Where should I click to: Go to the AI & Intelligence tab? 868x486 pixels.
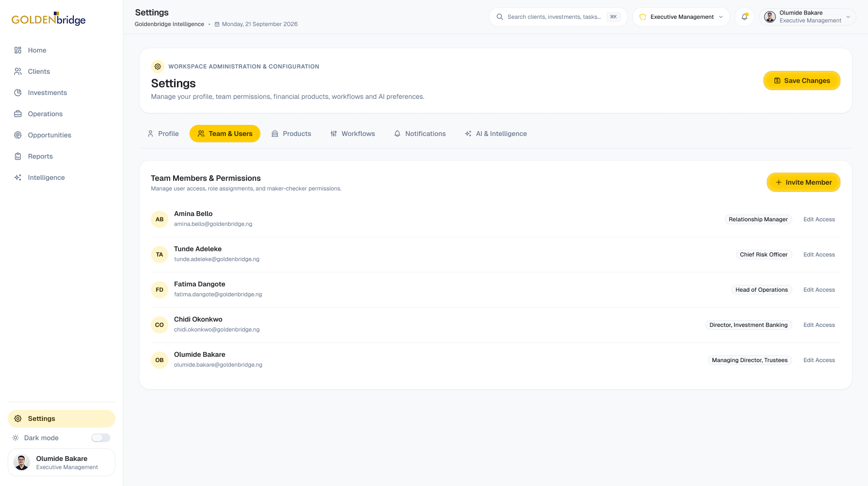pyautogui.click(x=496, y=134)
